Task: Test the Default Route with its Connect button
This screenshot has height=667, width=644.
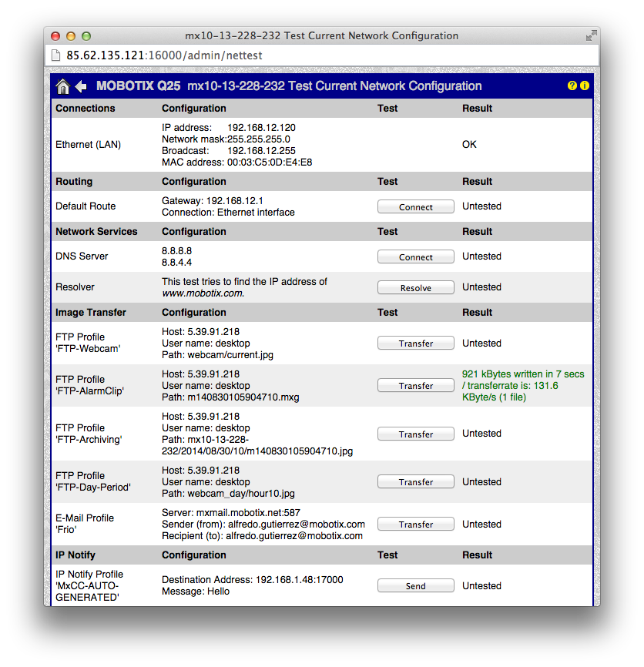Action: coord(415,207)
